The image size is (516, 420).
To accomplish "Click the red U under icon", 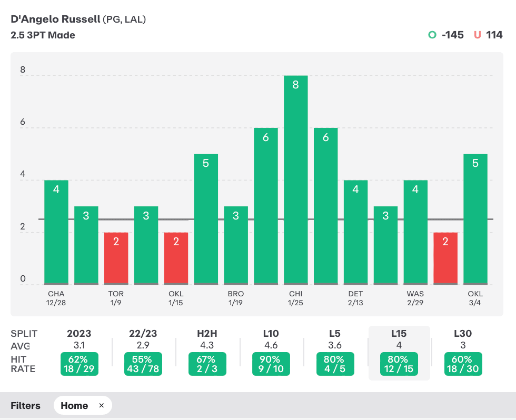I will click(x=477, y=35).
